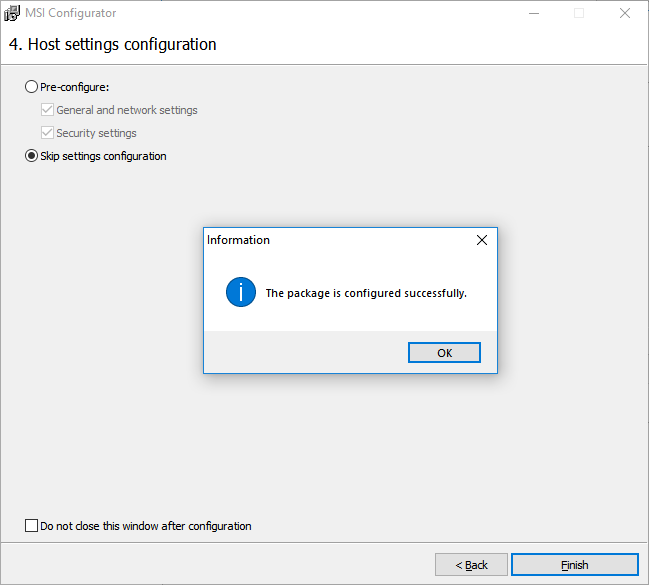Click the Information dialog title bar
Viewport: 649px width, 585px height.
(x=339, y=240)
